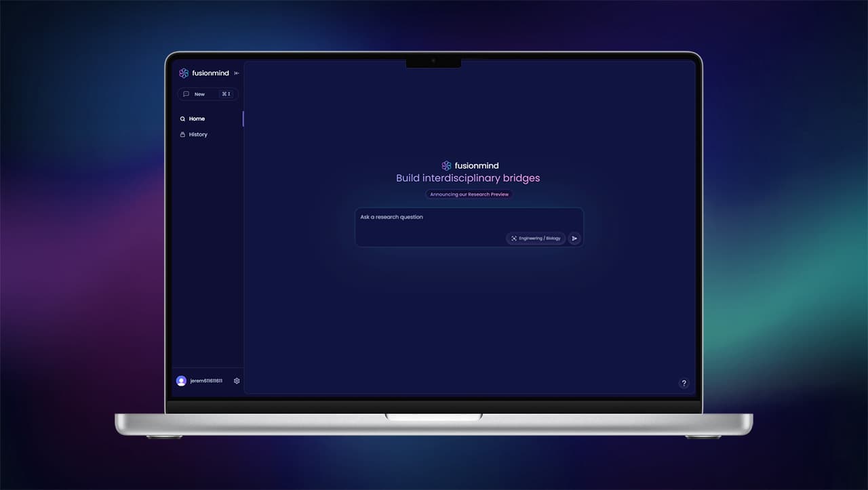Go to the Home menu item

tap(197, 119)
